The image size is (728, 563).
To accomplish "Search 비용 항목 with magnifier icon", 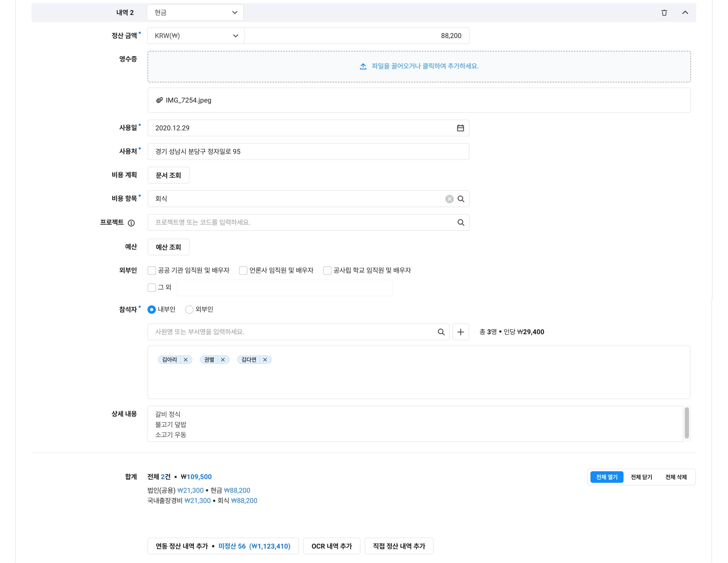I will tap(461, 199).
